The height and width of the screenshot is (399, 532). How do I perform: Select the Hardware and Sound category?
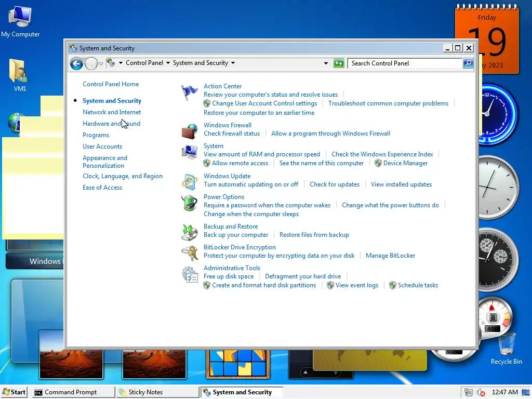(111, 124)
